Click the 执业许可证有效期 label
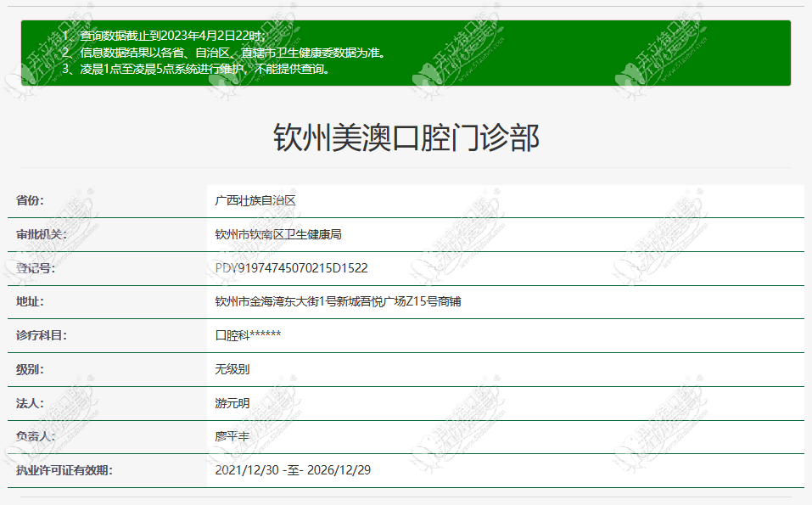The image size is (812, 505). point(64,470)
